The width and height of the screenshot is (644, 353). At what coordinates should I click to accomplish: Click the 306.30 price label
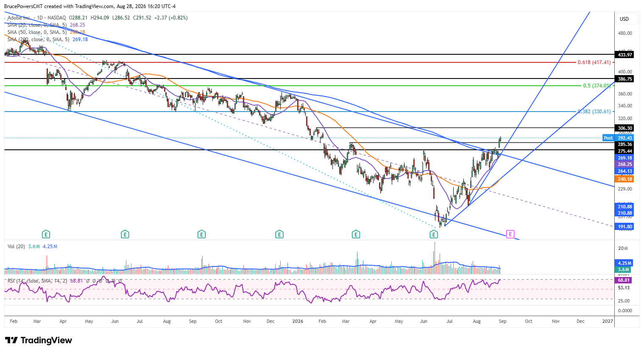(x=624, y=128)
